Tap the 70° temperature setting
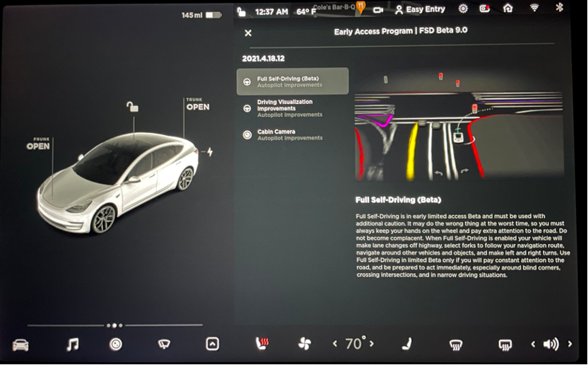588x365 pixels. click(354, 343)
